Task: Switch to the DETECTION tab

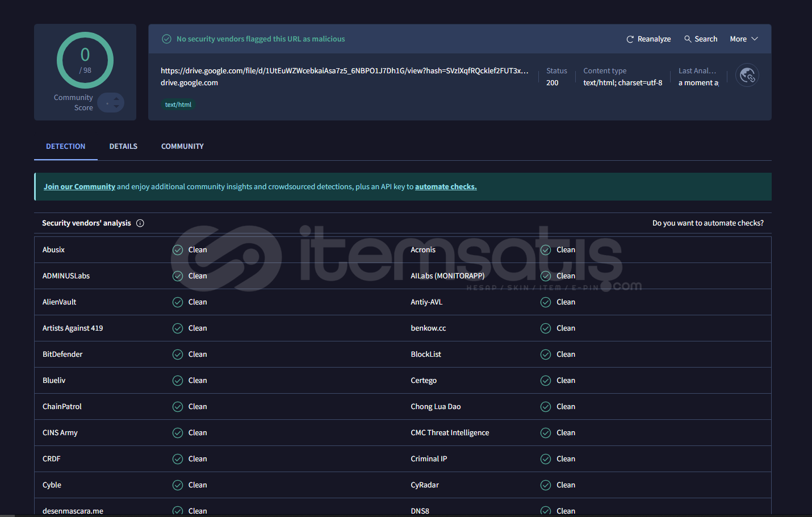Action: tap(66, 147)
